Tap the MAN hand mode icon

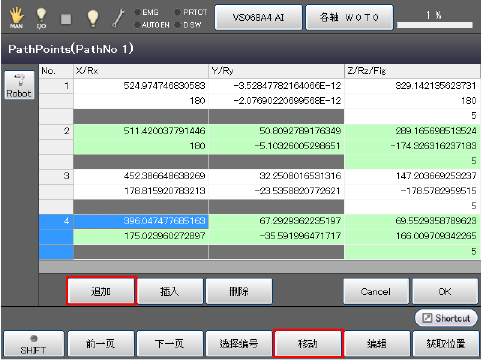pos(16,18)
